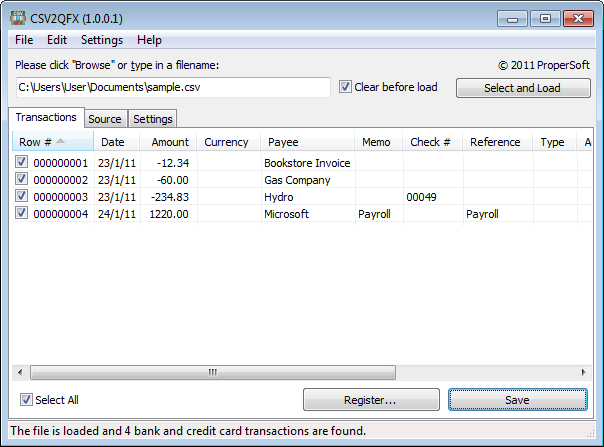Screen dimensions: 604x447
Task: Sort by the Amount column header
Action: click(169, 142)
